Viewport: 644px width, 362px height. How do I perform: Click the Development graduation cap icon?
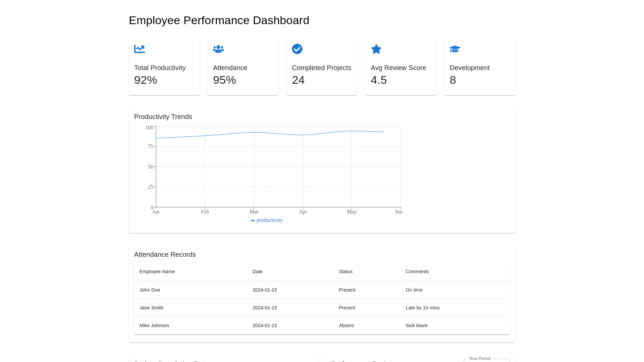tap(455, 49)
